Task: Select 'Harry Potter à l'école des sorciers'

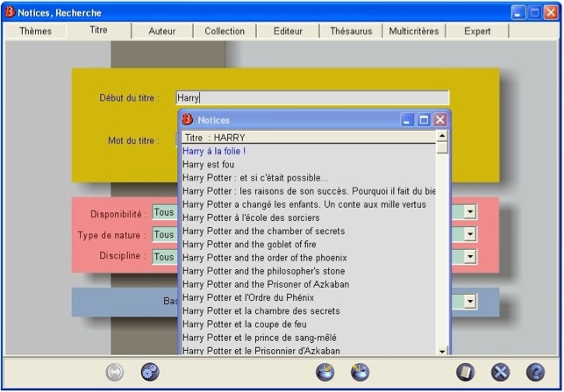Action: [x=309, y=217]
